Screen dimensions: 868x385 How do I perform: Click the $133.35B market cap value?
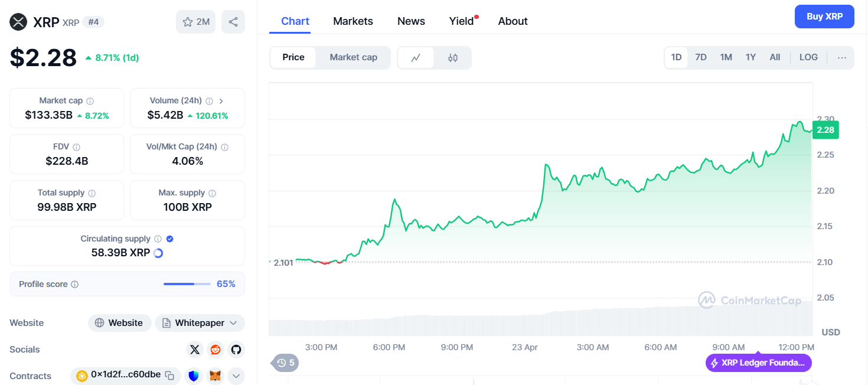pyautogui.click(x=48, y=115)
